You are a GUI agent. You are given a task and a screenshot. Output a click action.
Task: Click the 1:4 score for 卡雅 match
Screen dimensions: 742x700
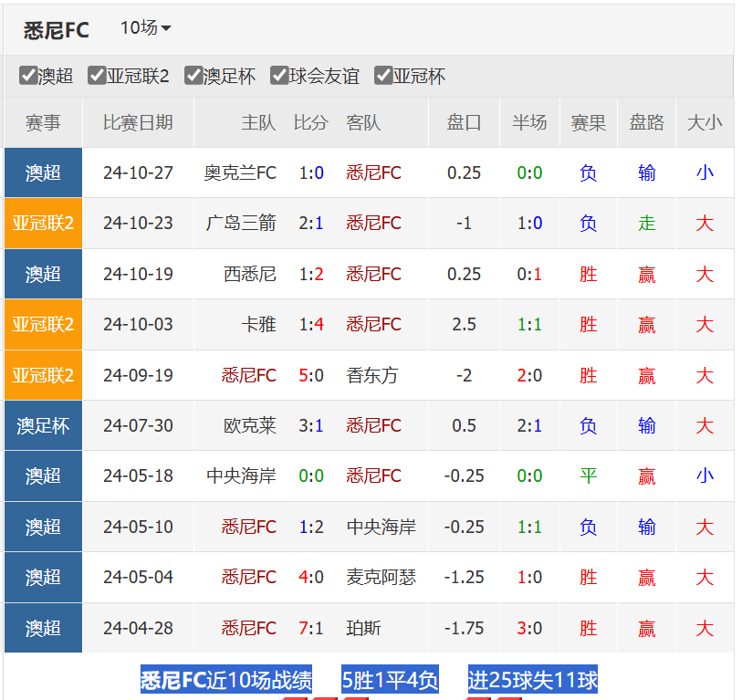pyautogui.click(x=311, y=324)
